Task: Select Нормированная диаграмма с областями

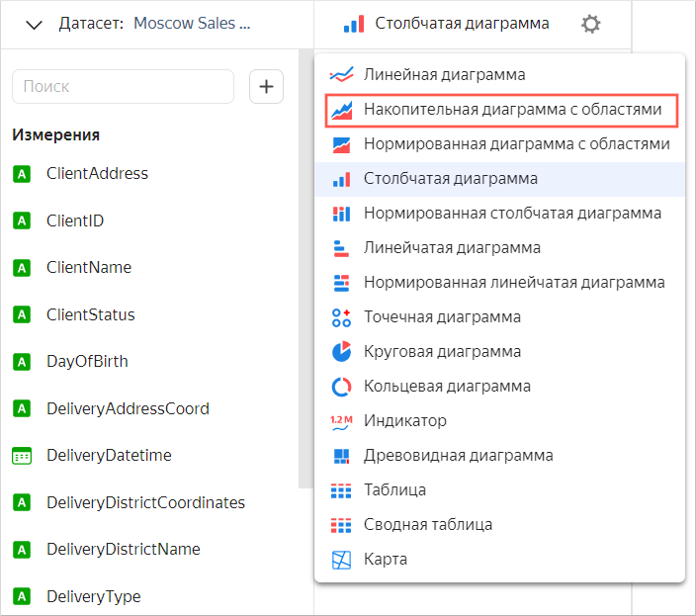Action: point(516,144)
